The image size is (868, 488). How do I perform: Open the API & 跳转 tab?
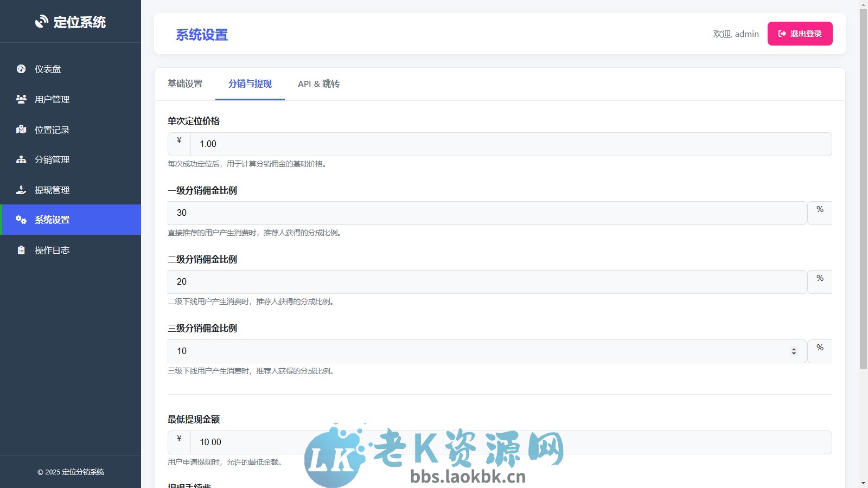coord(318,84)
